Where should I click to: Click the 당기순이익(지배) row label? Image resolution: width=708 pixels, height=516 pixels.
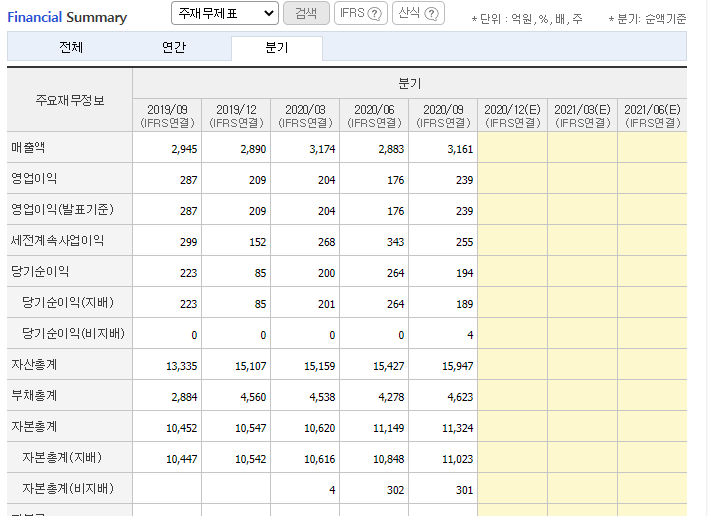click(68, 302)
